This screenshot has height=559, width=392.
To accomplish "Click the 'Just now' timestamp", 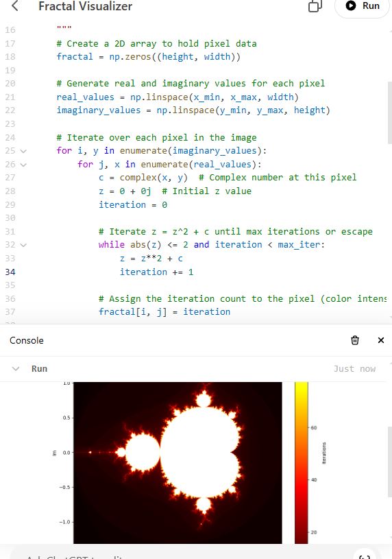I will tap(354, 368).
